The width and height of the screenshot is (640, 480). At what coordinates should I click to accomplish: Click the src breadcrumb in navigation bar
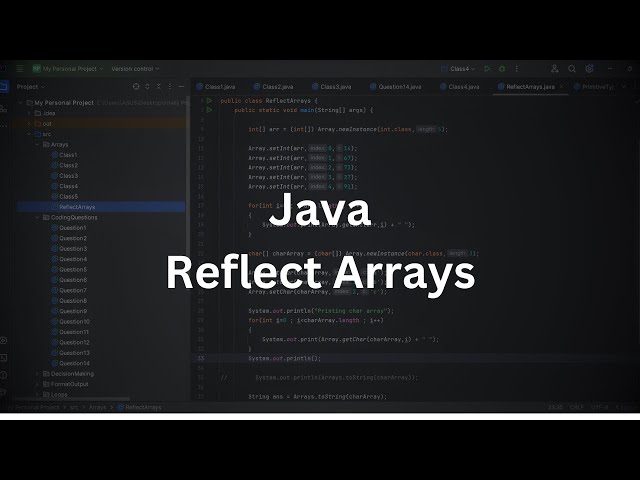pos(73,407)
